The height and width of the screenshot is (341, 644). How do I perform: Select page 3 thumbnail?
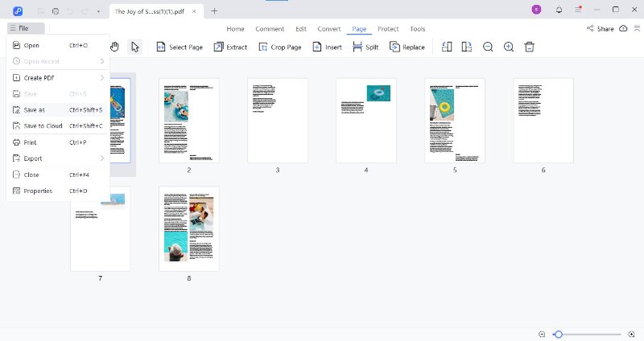[x=278, y=120]
